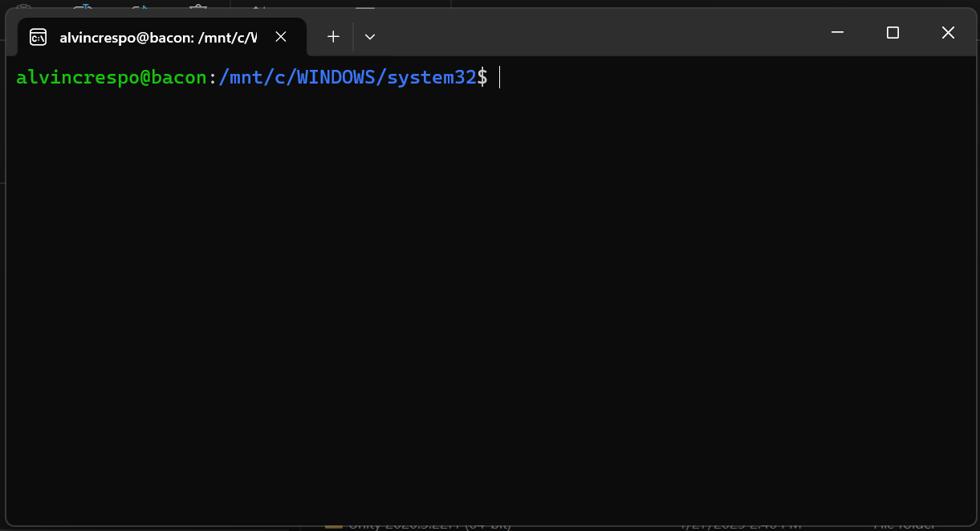
Task: Open a new terminal tab
Action: click(x=333, y=37)
